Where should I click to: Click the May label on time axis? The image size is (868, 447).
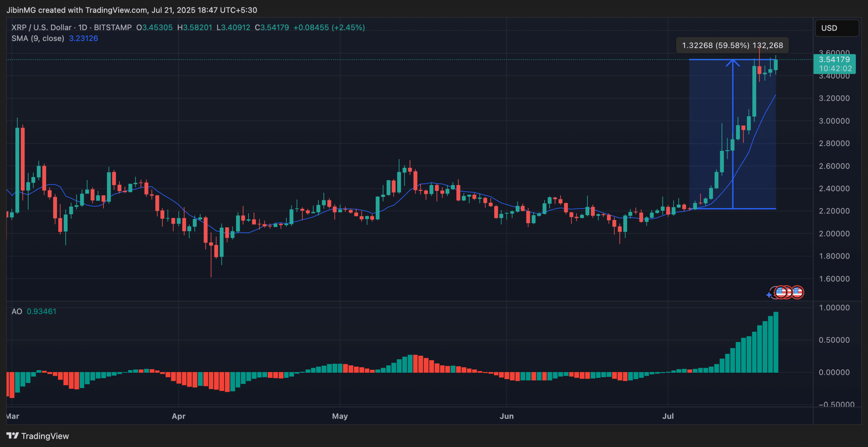[x=340, y=416]
